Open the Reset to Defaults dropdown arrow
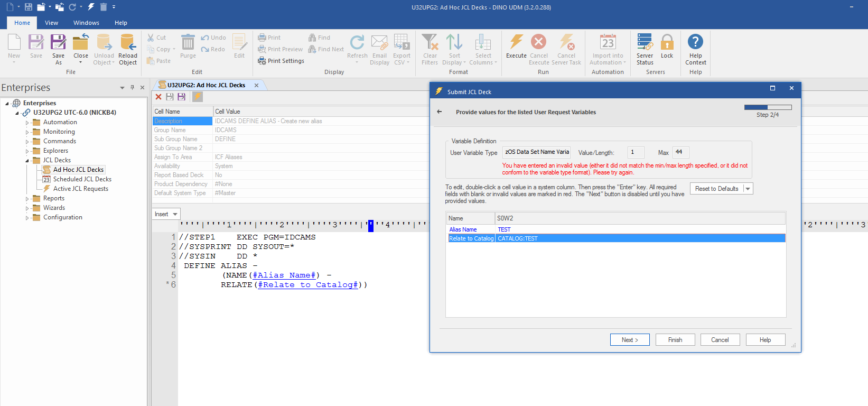This screenshot has width=868, height=406. 748,189
